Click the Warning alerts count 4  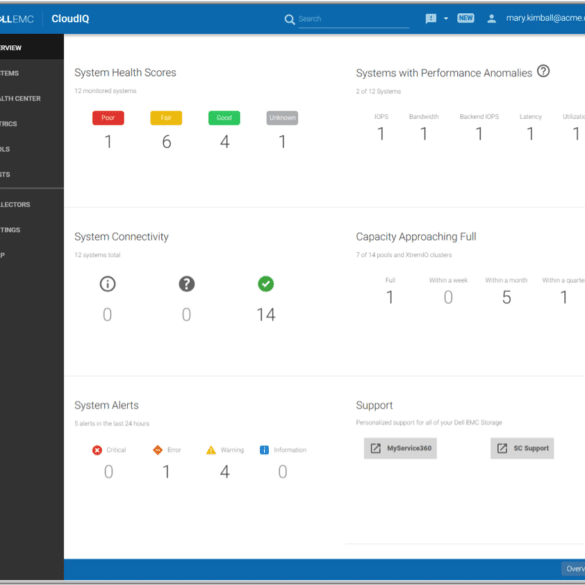click(225, 472)
